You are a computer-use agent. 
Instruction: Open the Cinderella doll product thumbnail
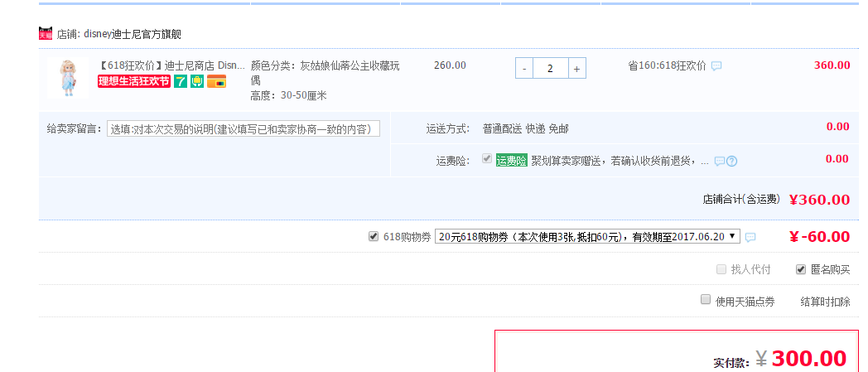pos(68,78)
